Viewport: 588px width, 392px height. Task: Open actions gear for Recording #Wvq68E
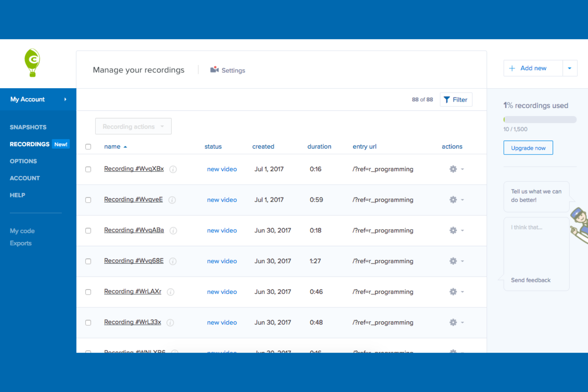453,261
